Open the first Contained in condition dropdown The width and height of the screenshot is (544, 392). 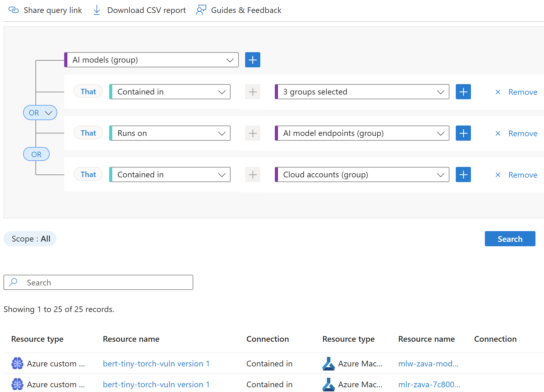coord(170,92)
